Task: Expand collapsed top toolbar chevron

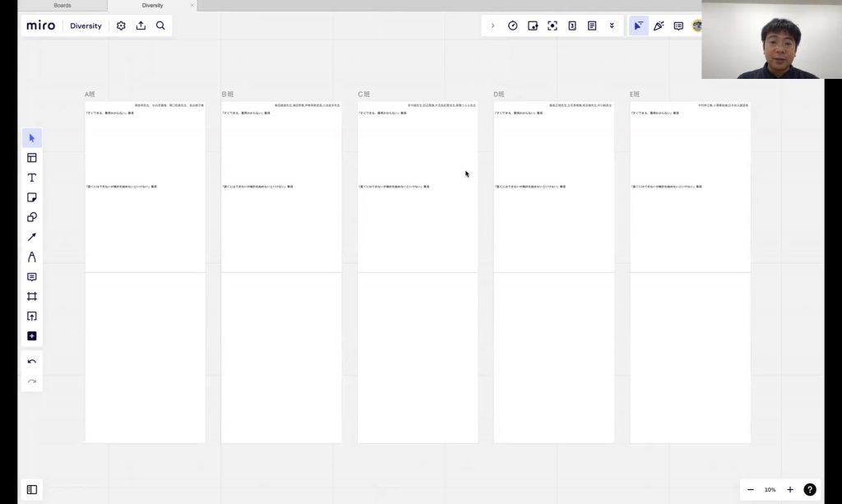Action: click(493, 25)
